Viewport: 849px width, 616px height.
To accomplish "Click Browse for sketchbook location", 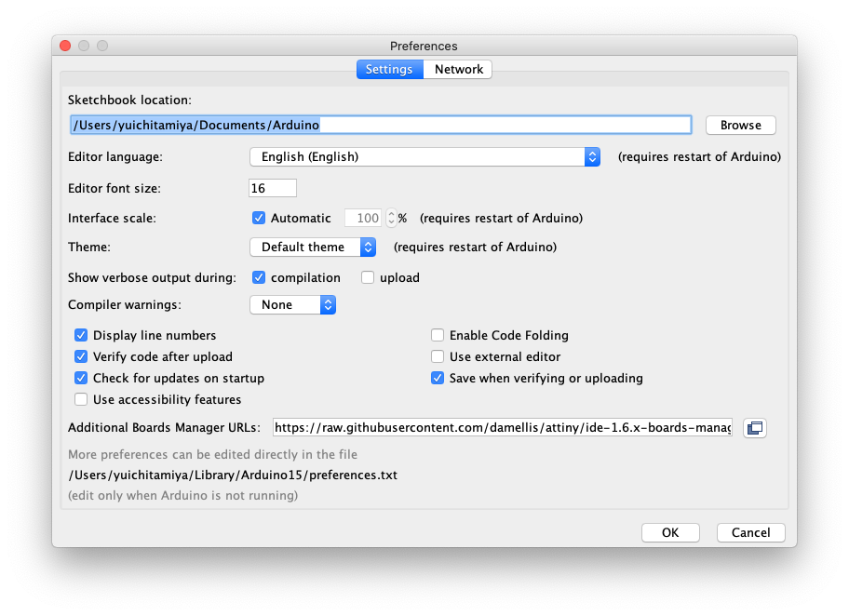I will tap(741, 125).
